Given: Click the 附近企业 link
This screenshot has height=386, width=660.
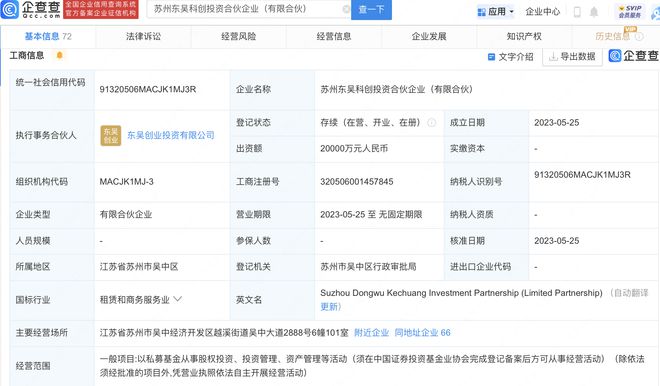Looking at the screenshot, I should point(372,333).
